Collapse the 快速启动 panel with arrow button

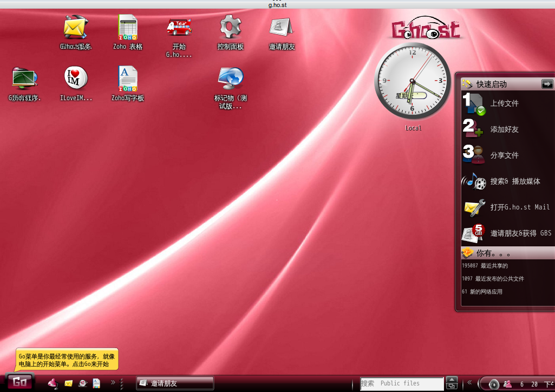coord(547,84)
